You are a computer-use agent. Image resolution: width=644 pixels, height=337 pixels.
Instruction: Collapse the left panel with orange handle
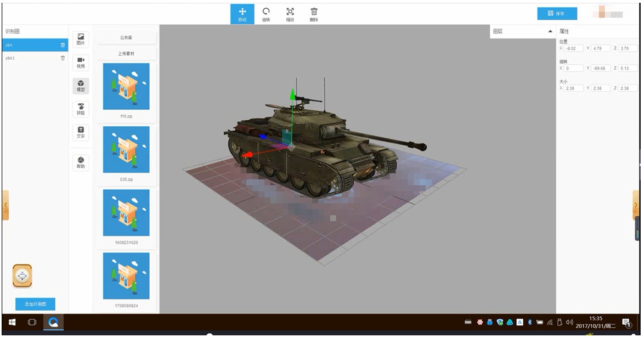pyautogui.click(x=5, y=205)
